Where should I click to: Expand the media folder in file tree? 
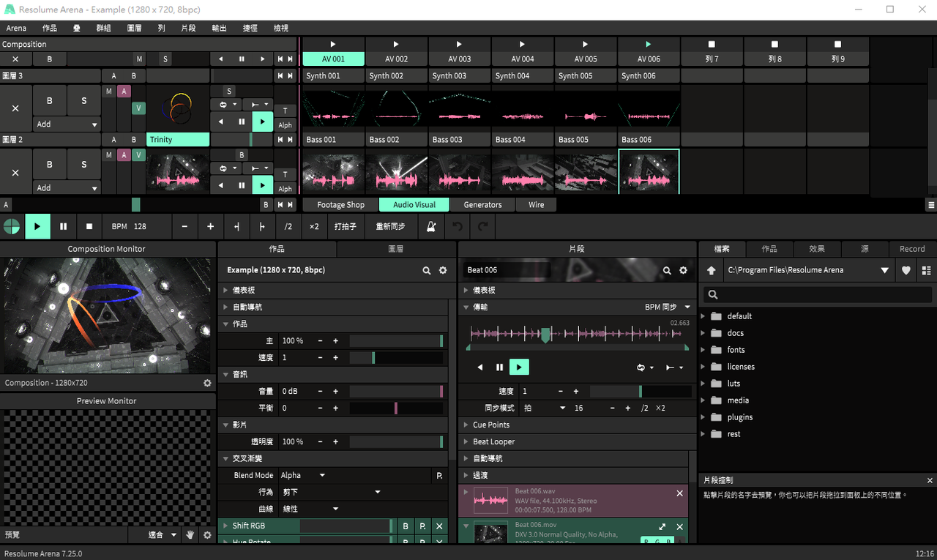(703, 400)
